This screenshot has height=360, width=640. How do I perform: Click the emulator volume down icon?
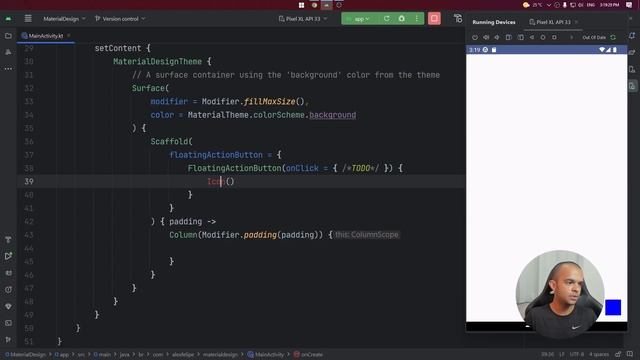tap(497, 37)
